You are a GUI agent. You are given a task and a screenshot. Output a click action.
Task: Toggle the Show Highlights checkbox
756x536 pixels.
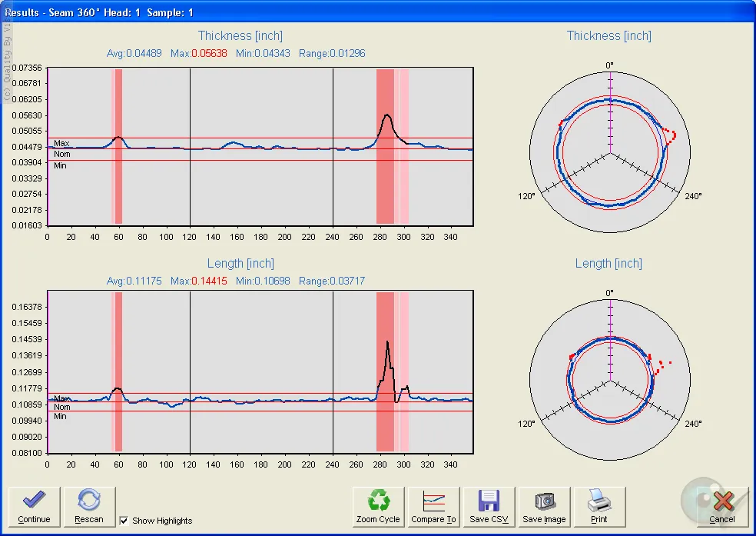pyautogui.click(x=124, y=521)
